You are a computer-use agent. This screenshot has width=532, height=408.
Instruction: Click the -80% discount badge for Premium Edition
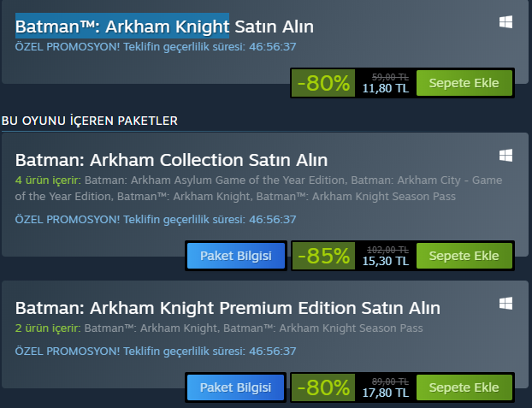(x=322, y=387)
